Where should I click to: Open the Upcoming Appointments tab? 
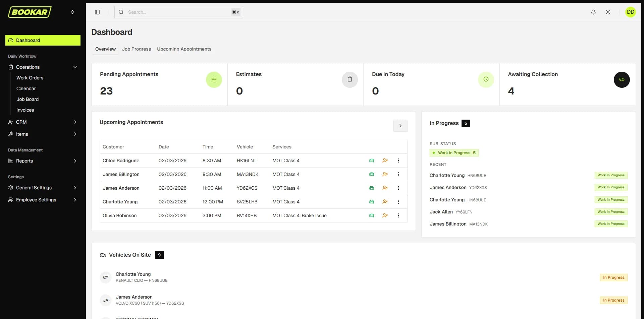(184, 49)
